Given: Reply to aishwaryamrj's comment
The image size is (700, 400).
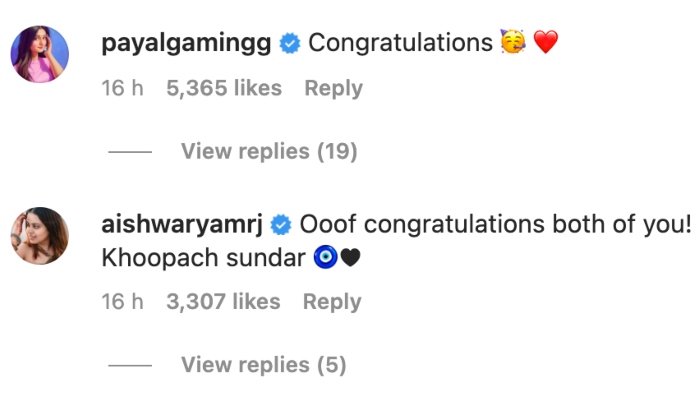Looking at the screenshot, I should click(x=332, y=302).
